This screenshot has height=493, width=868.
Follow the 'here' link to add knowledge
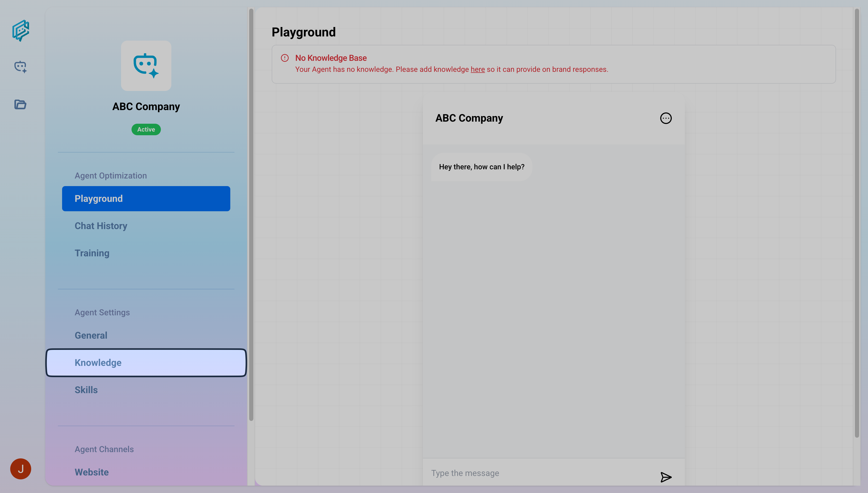tap(477, 69)
